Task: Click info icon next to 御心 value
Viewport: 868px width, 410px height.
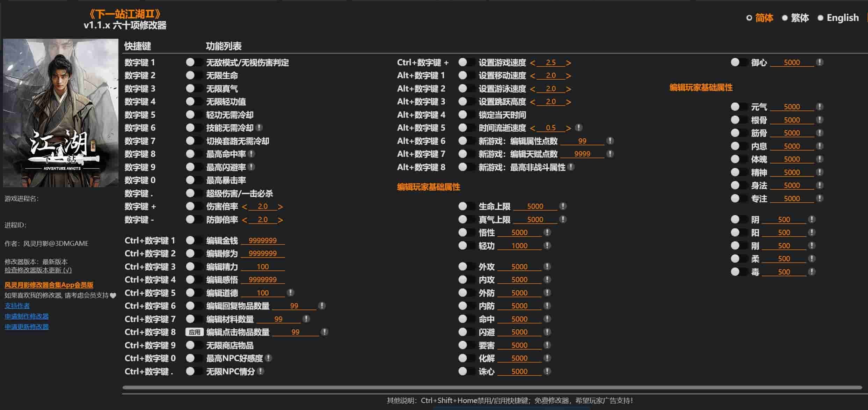Action: (x=819, y=63)
